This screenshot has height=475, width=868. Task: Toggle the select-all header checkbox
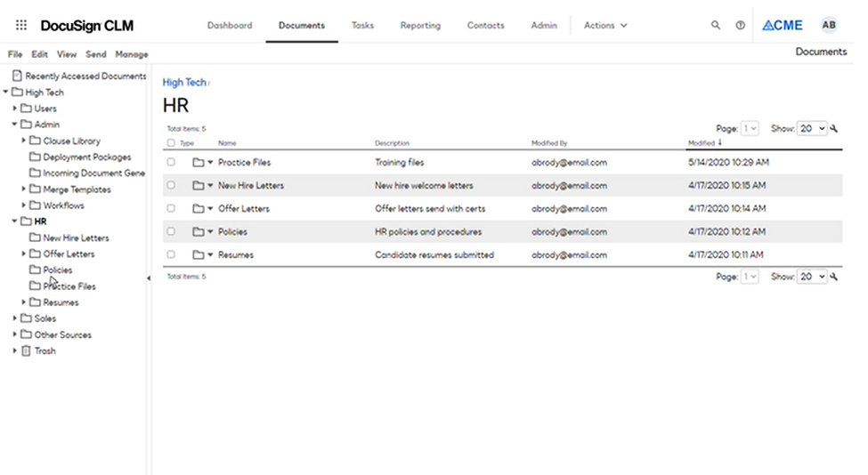coord(171,143)
